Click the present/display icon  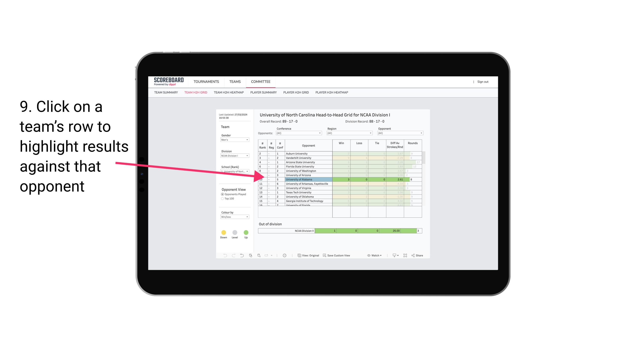point(393,256)
